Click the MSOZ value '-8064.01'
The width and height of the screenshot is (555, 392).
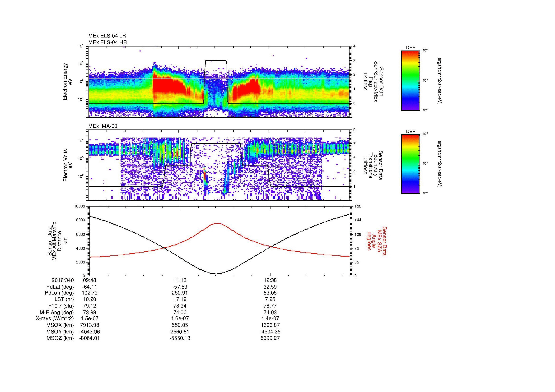[89, 338]
